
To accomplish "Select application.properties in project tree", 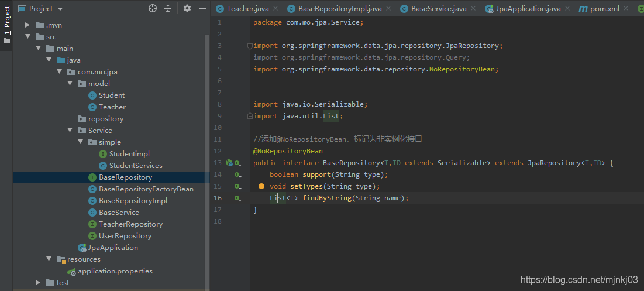I will pos(115,271).
